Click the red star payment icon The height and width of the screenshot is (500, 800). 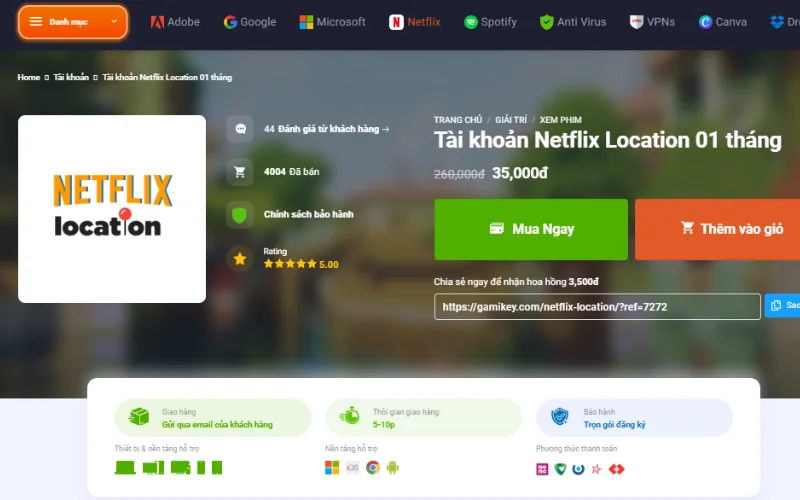coord(596,469)
